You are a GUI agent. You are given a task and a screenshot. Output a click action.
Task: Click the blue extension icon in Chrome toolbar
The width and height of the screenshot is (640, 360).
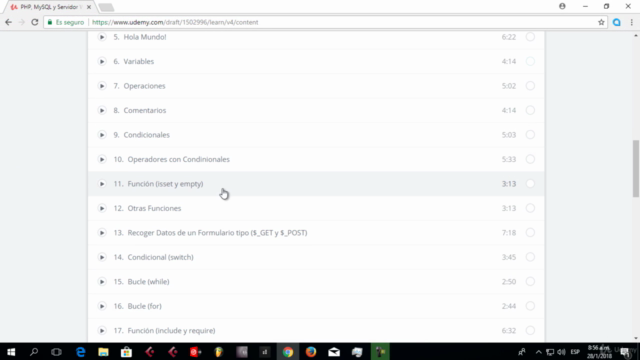[x=617, y=22]
